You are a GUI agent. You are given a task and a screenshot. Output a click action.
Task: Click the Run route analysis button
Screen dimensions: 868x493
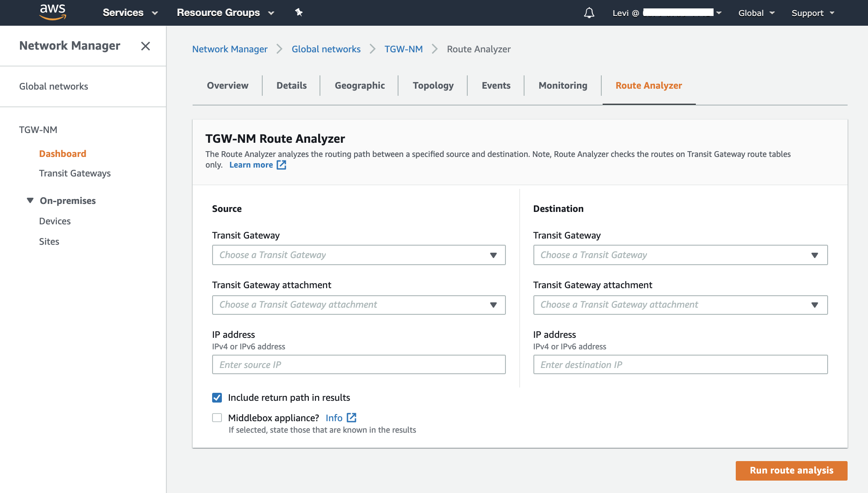pyautogui.click(x=791, y=470)
